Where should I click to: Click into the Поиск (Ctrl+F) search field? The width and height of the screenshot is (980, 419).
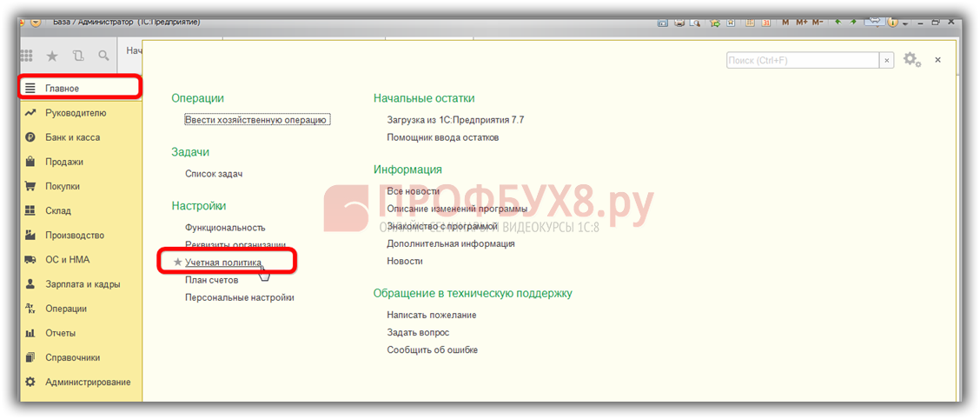[x=802, y=61]
